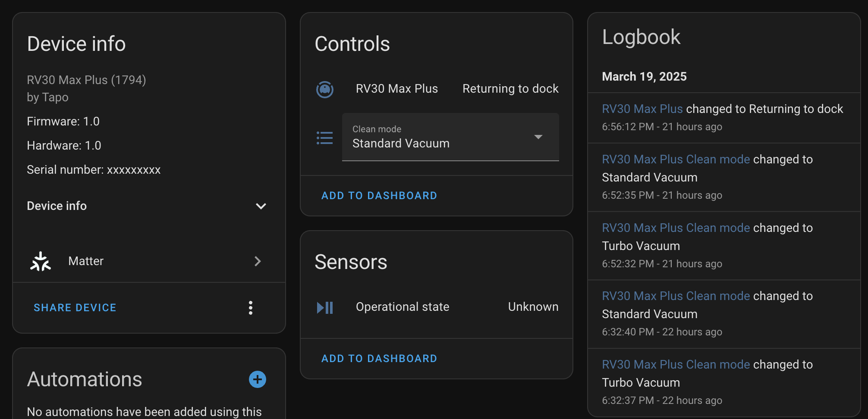Open the three-dot device menu

(x=251, y=308)
